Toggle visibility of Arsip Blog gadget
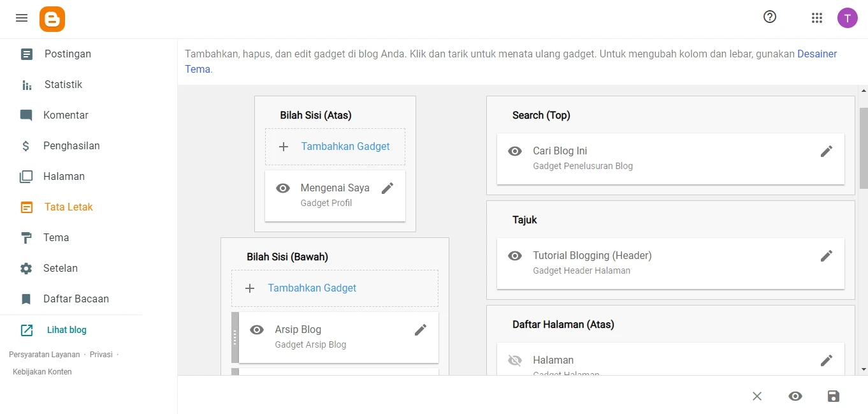The height and width of the screenshot is (414, 868). 257,330
